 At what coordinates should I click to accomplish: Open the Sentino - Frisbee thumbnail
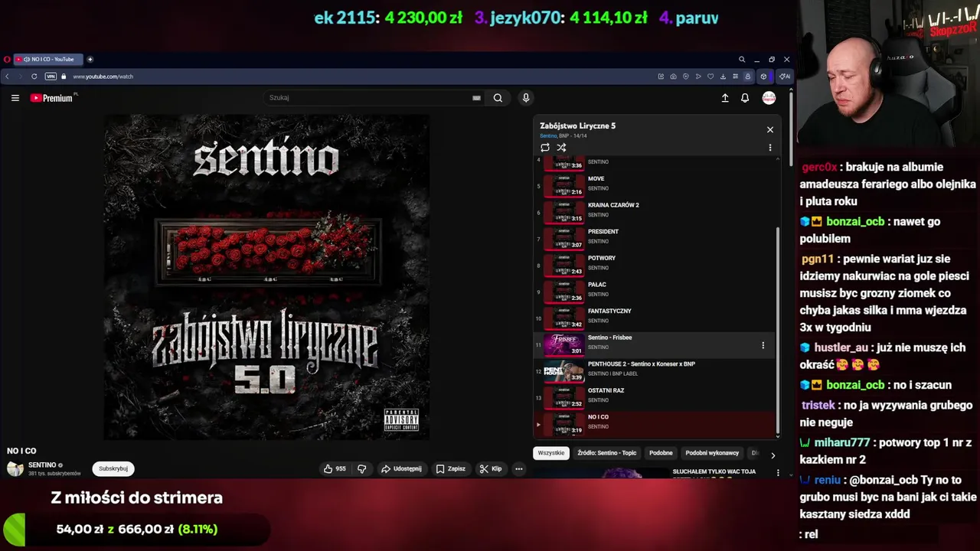[563, 345]
